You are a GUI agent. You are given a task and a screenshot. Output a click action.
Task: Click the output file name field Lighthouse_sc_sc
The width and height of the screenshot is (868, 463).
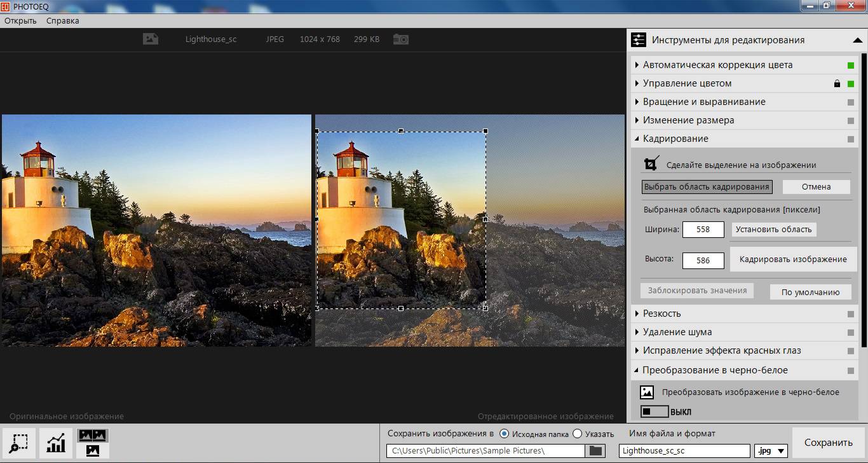click(x=684, y=451)
